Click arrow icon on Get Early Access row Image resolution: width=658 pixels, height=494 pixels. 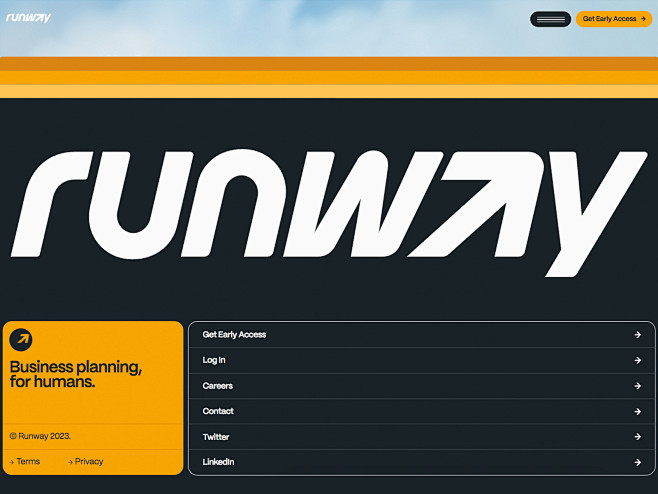[x=637, y=335]
